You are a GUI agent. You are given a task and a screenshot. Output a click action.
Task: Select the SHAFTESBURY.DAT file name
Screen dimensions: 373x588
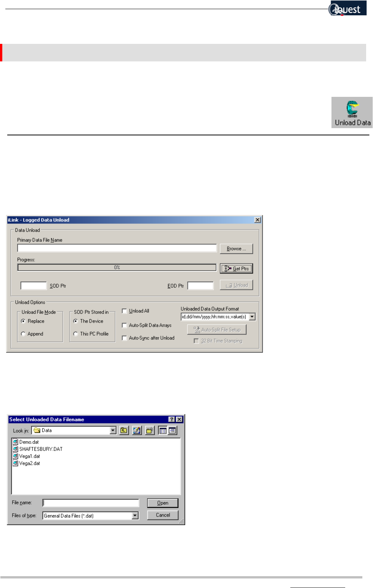[41, 449]
